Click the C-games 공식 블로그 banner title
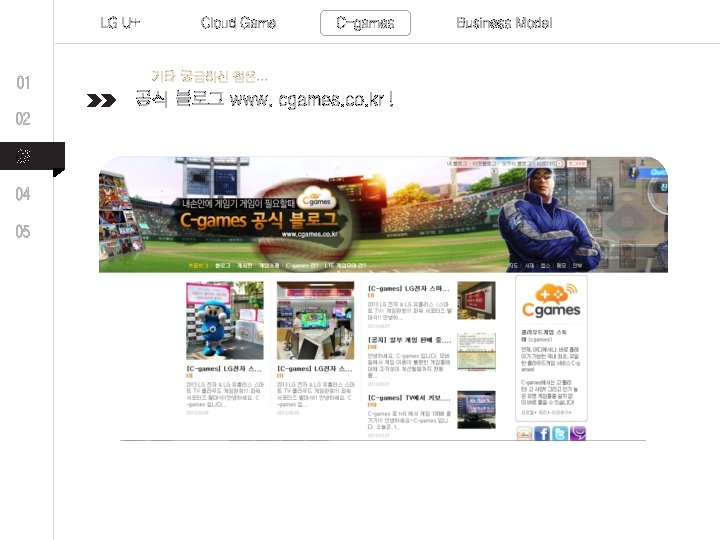This screenshot has width=720, height=540. pos(259,221)
